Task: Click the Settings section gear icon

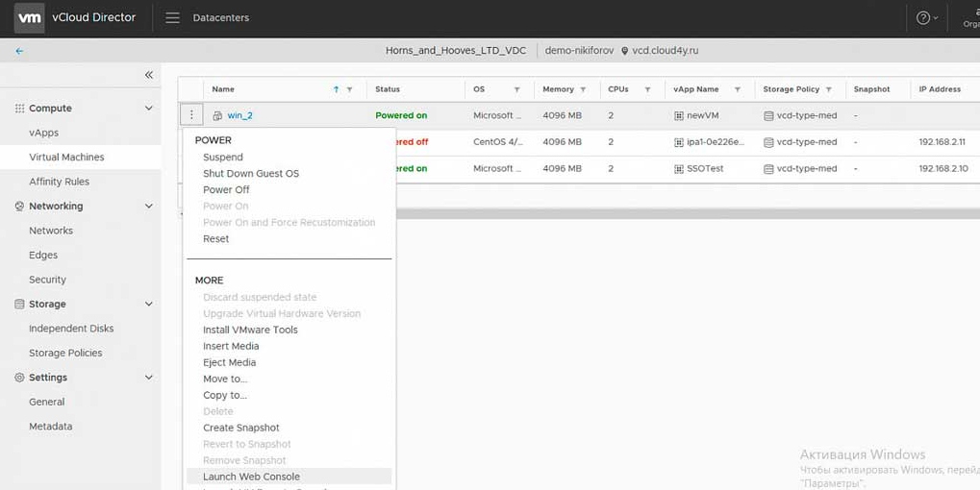Action: (19, 377)
